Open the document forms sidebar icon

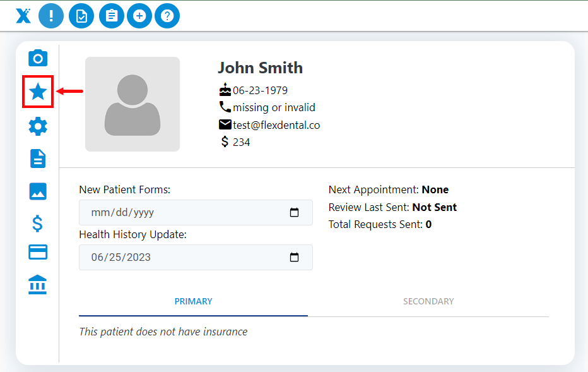[x=38, y=159]
